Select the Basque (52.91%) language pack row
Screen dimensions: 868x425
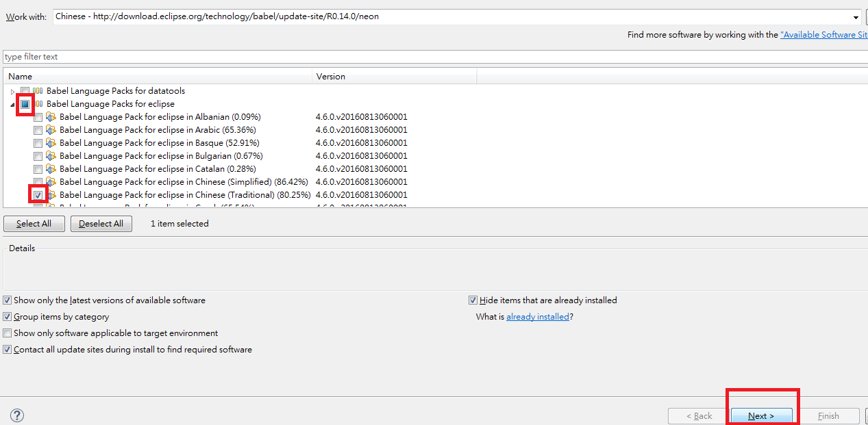(x=158, y=143)
